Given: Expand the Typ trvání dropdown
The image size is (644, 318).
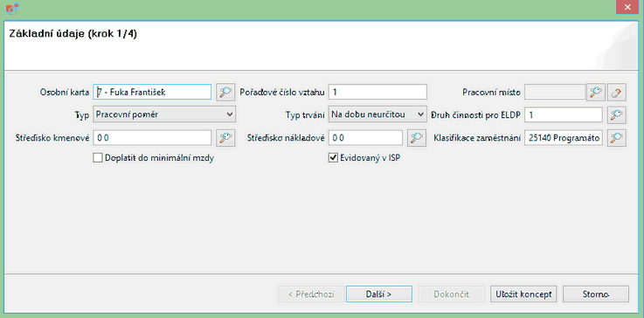Looking at the screenshot, I should [x=377, y=114].
